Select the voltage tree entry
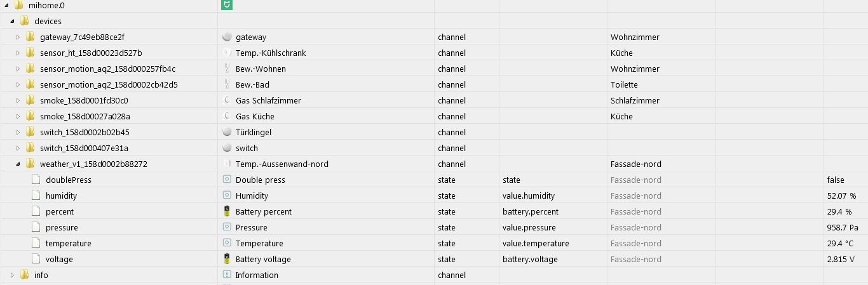 click(x=59, y=259)
